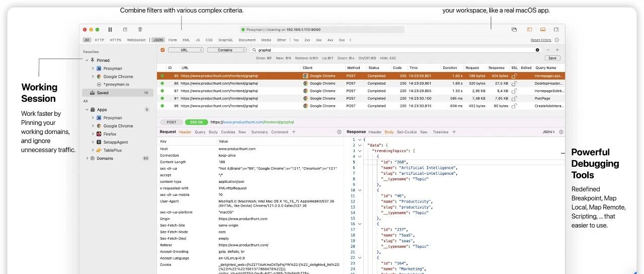
Task: Switch to the Response Header tab
Action: point(375,132)
